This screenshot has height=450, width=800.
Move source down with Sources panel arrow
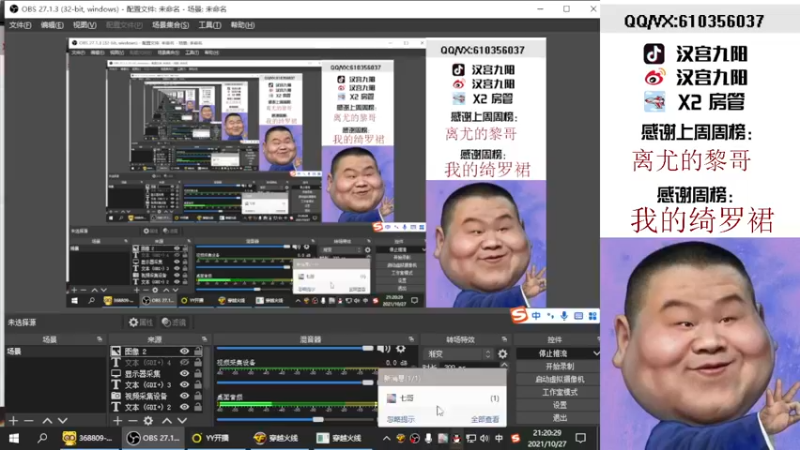click(x=182, y=421)
